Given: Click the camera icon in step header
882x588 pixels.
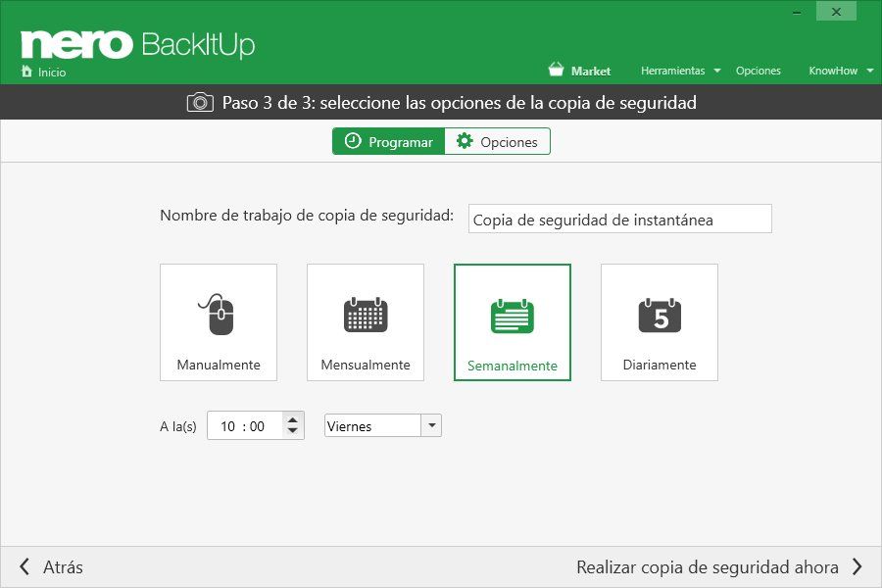Looking at the screenshot, I should tap(200, 102).
